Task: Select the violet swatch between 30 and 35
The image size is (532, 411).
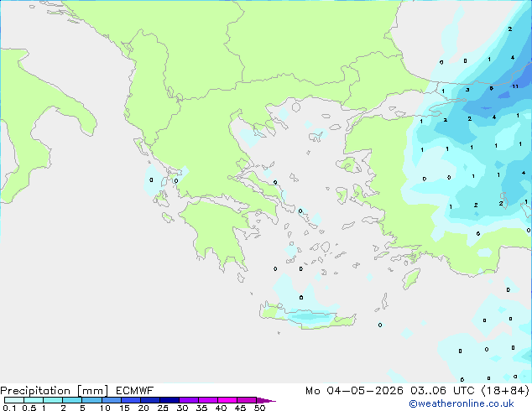Action: 189,400
